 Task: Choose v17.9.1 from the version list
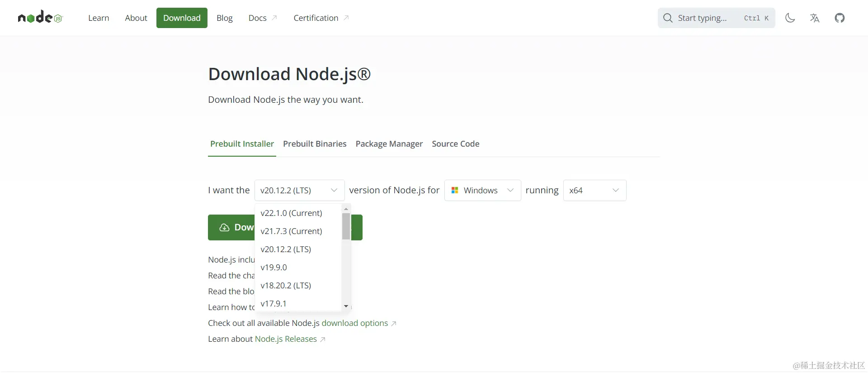(x=298, y=303)
